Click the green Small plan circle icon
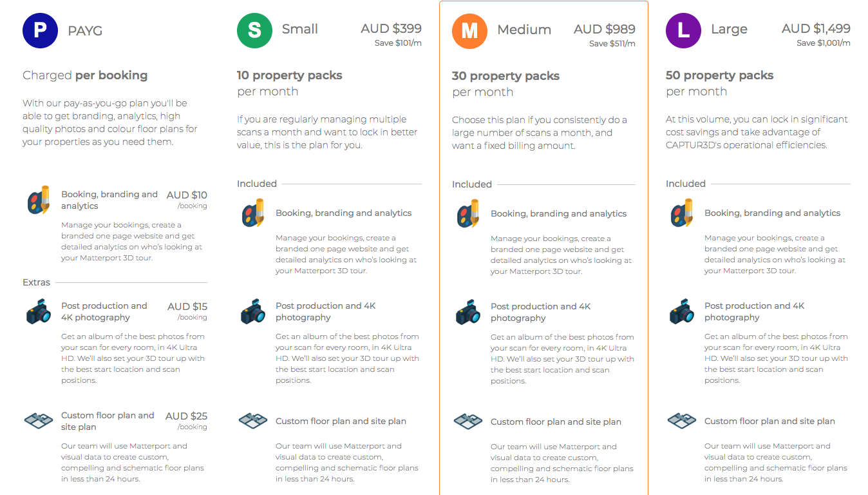 tap(254, 30)
